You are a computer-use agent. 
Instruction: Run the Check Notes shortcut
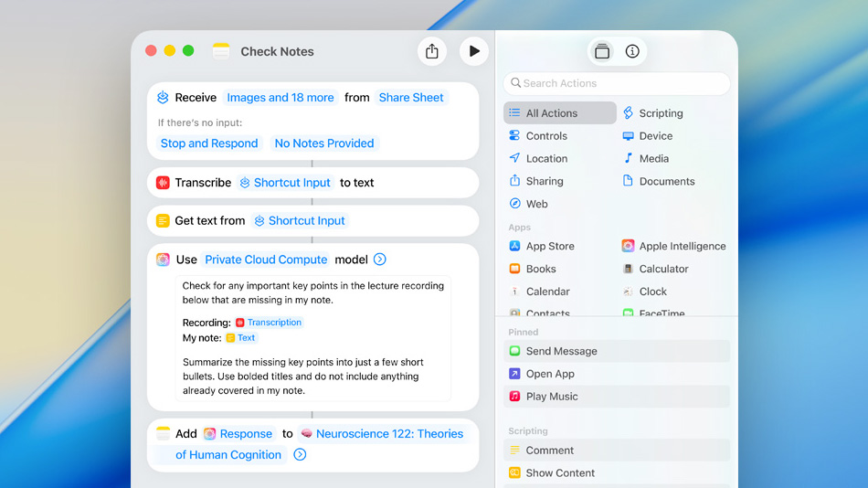coord(473,51)
